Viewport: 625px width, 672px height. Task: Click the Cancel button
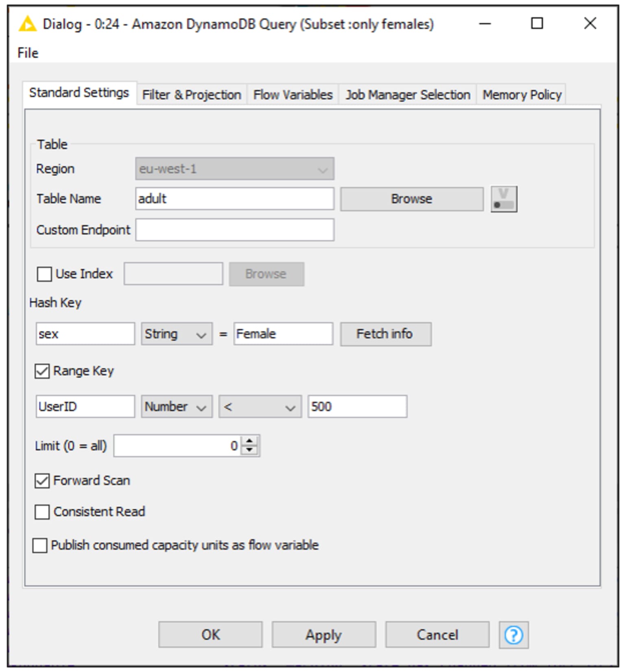[x=437, y=635]
